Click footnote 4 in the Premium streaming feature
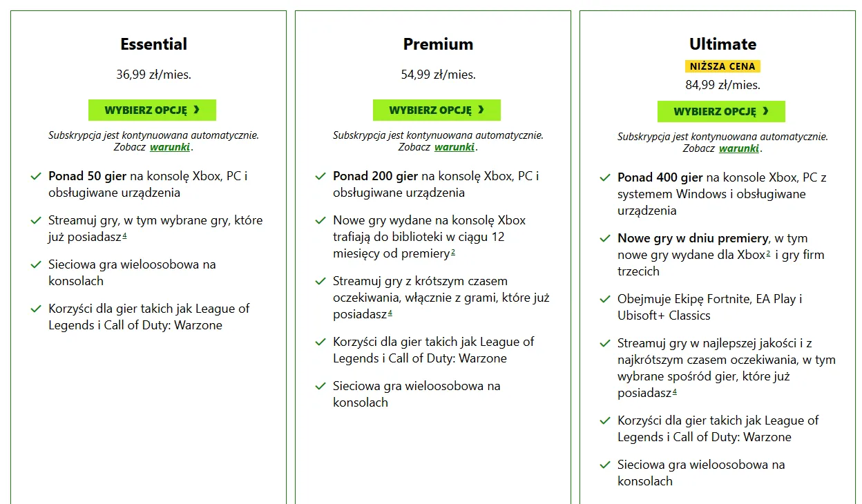 (x=390, y=313)
